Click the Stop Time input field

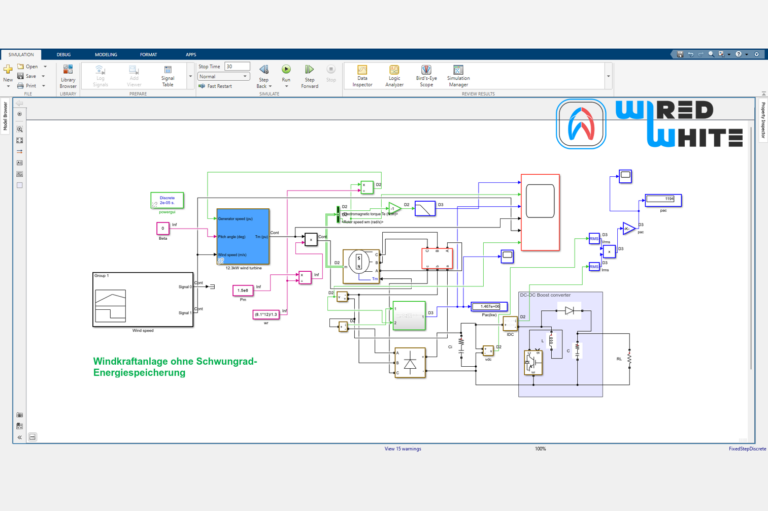pyautogui.click(x=237, y=66)
